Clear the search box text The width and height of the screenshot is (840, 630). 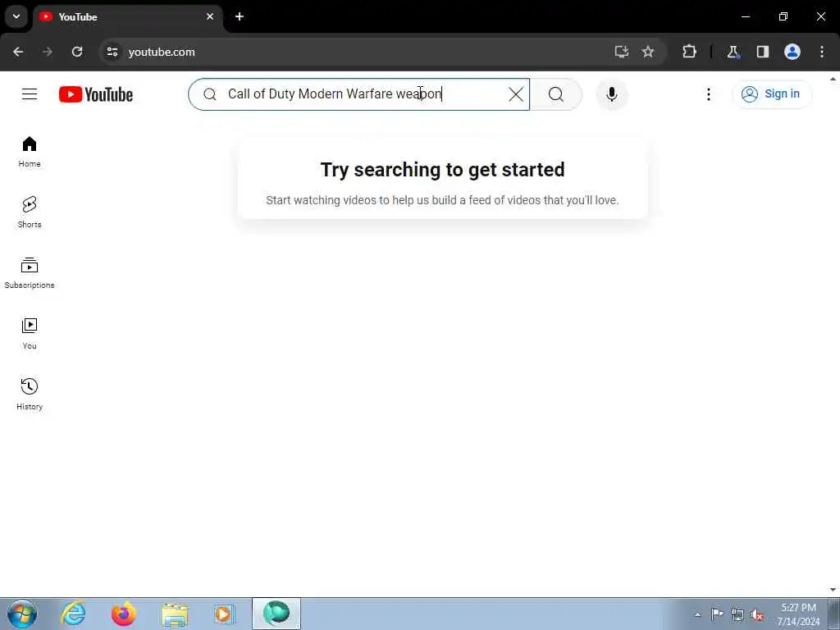click(x=516, y=94)
